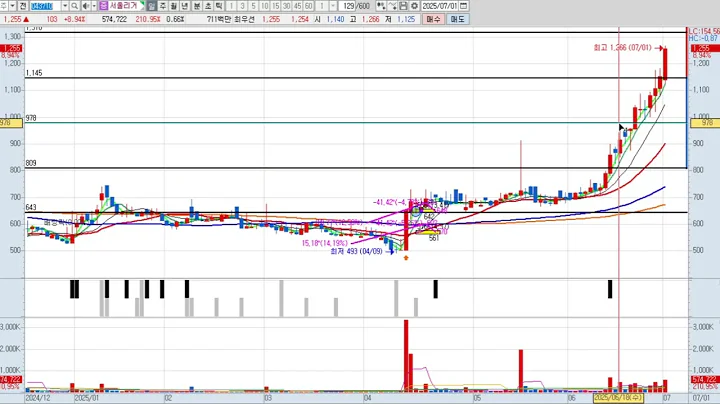Click the purple market badge beside 서울리거
The width and height of the screenshot is (720, 404).
coord(103,6)
